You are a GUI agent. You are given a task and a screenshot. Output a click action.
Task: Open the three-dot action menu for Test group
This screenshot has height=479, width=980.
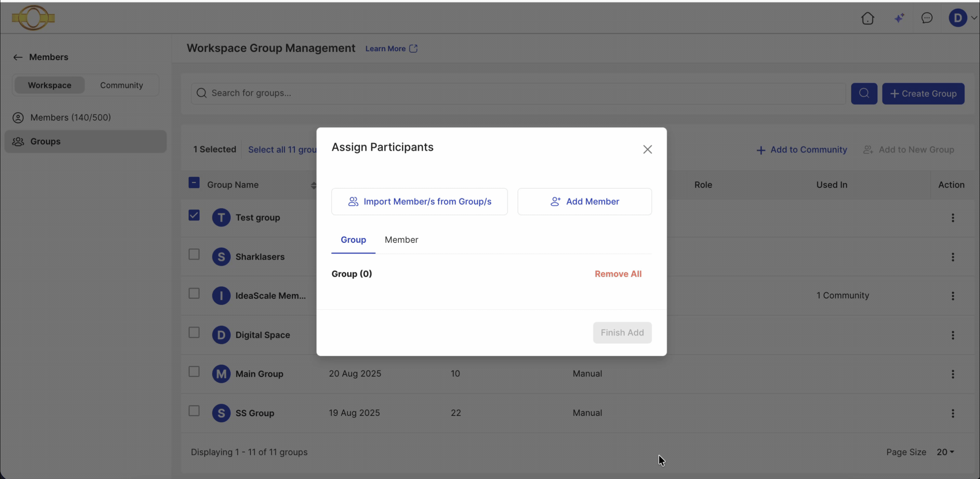(953, 218)
